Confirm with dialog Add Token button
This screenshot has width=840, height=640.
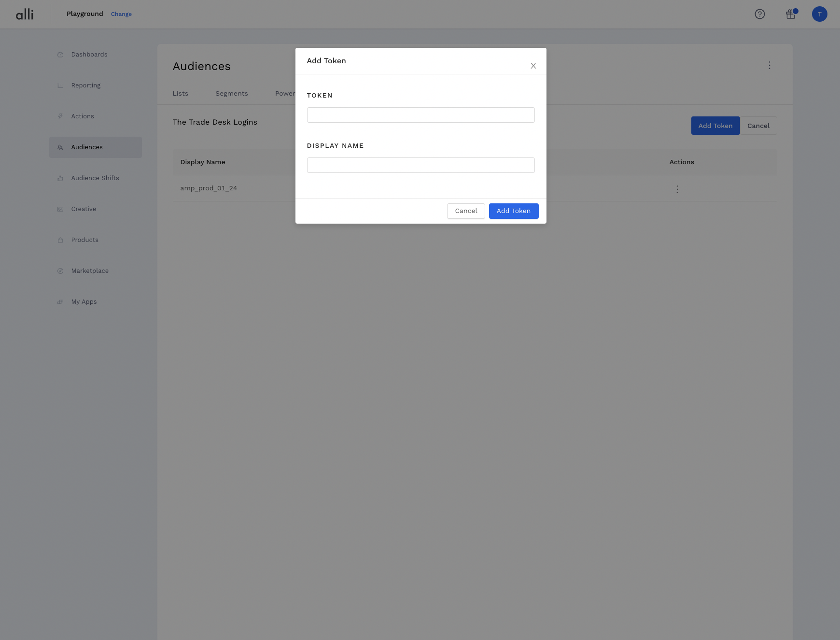(514, 211)
